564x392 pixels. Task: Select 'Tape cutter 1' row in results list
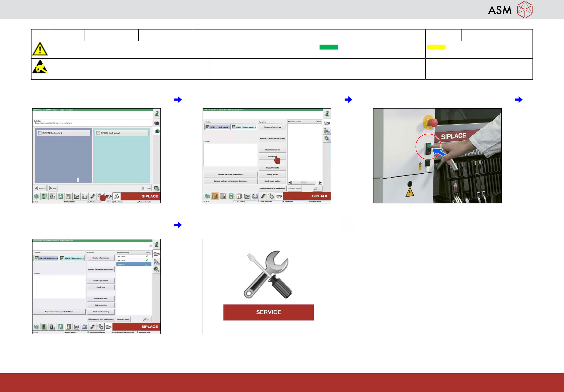click(x=134, y=260)
